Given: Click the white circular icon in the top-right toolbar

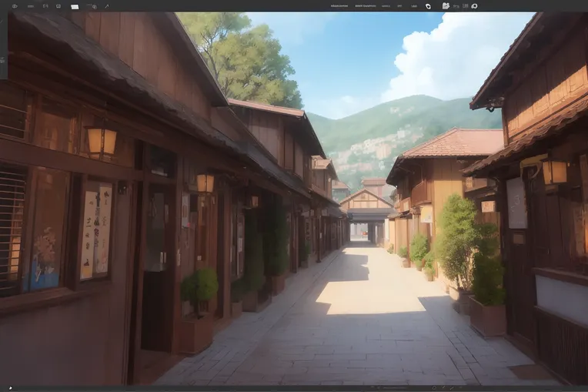Looking at the screenshot, I should coord(428,6).
